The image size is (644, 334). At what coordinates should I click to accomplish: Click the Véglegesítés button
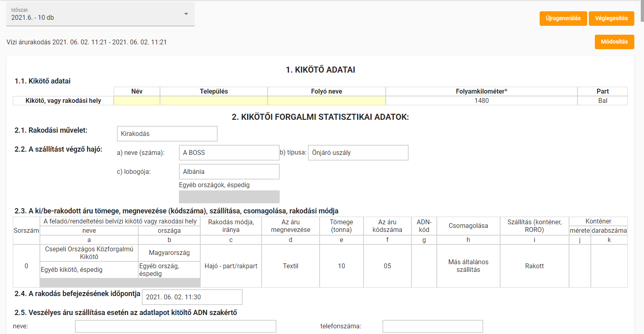pos(611,19)
